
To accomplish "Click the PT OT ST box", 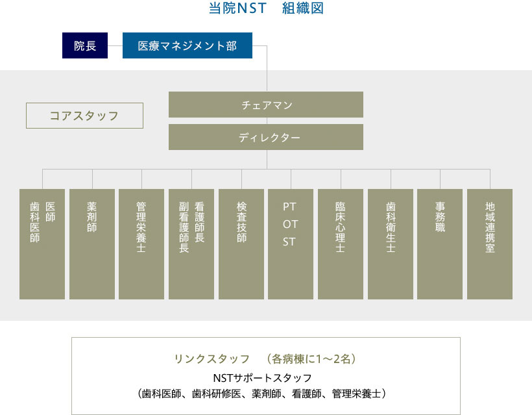I will [291, 244].
